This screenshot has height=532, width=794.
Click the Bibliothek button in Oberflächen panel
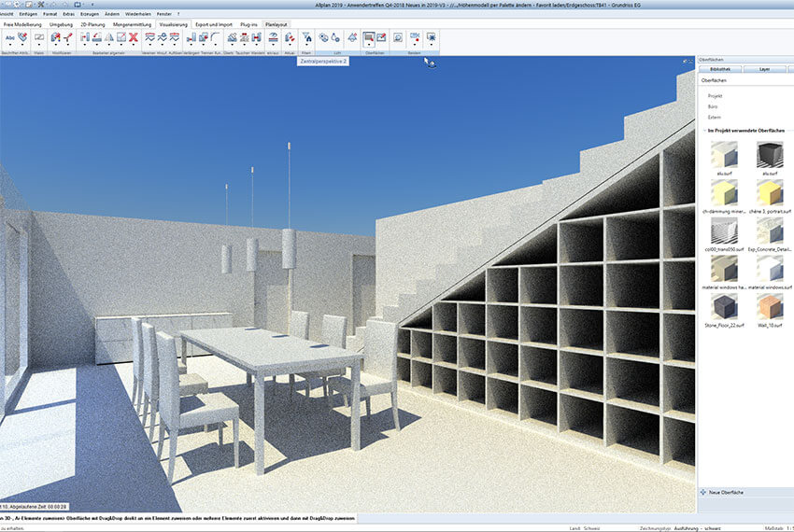pyautogui.click(x=720, y=68)
